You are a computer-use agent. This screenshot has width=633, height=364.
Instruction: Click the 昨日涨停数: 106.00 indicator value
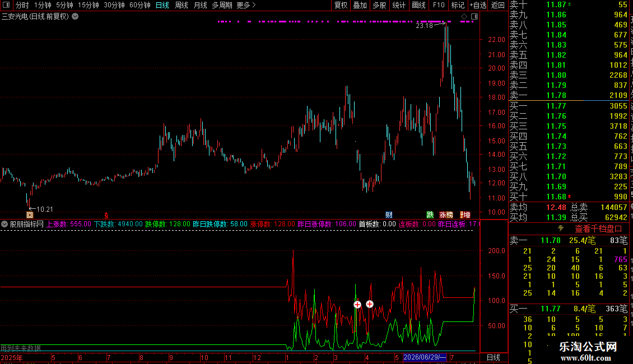point(327,224)
